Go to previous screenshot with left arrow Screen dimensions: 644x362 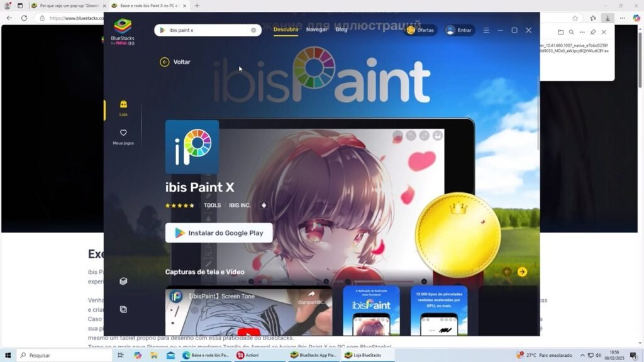pyautogui.click(x=507, y=271)
